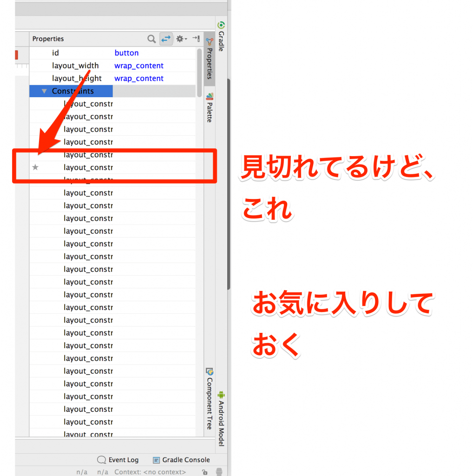Click the Event Log speech bubble icon
The width and height of the screenshot is (473, 476).
coord(101,460)
